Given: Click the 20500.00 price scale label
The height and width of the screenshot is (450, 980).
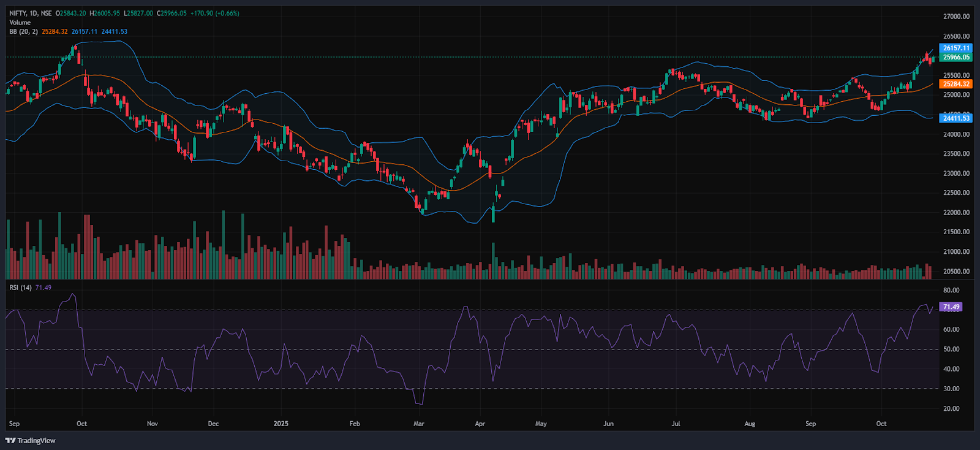Looking at the screenshot, I should coord(956,271).
